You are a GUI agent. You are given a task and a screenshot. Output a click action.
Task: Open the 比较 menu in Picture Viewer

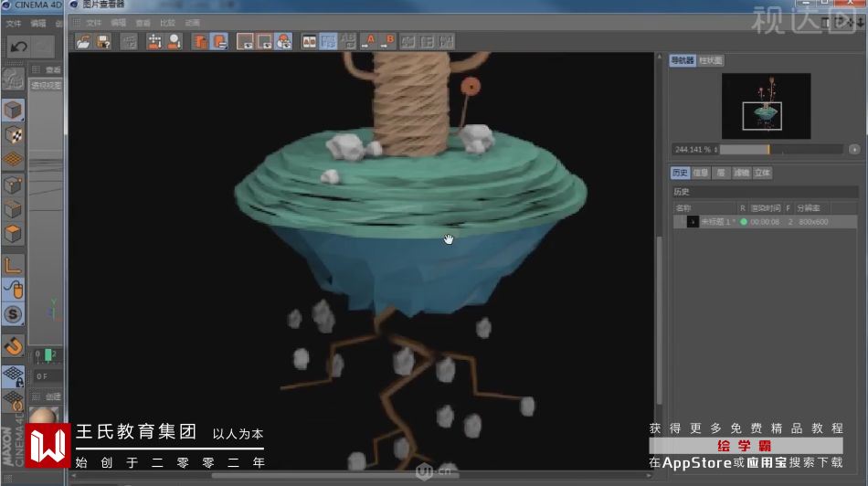click(x=167, y=23)
